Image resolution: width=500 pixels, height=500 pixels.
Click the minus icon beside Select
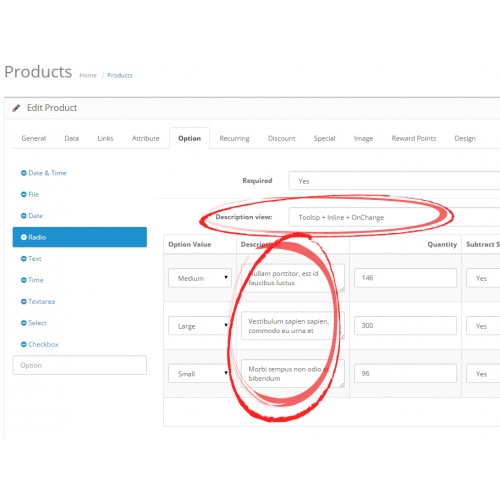click(x=24, y=323)
